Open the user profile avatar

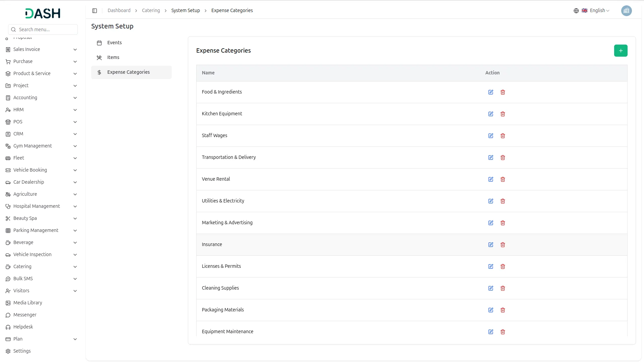pyautogui.click(x=626, y=11)
